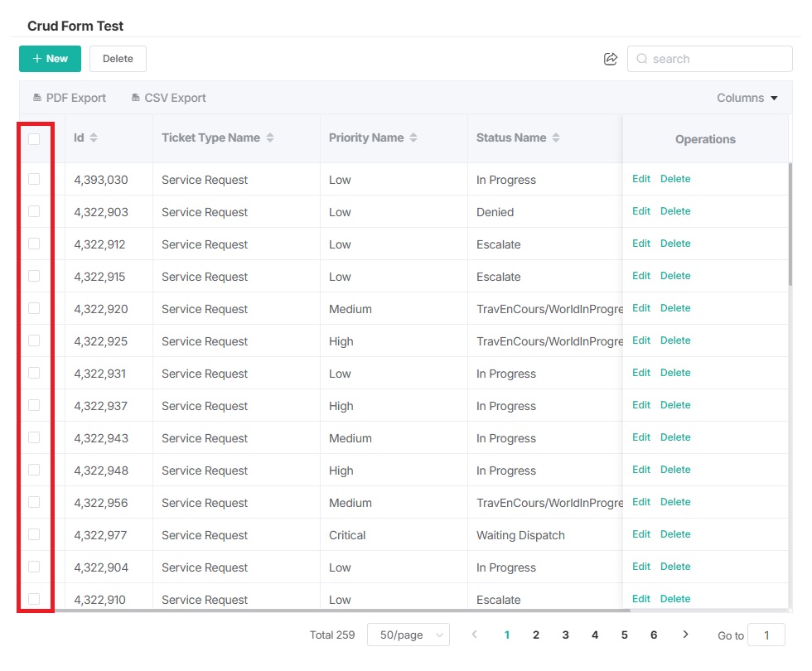Sort the Status Name column
This screenshot has width=812, height=671.
pyautogui.click(x=556, y=138)
